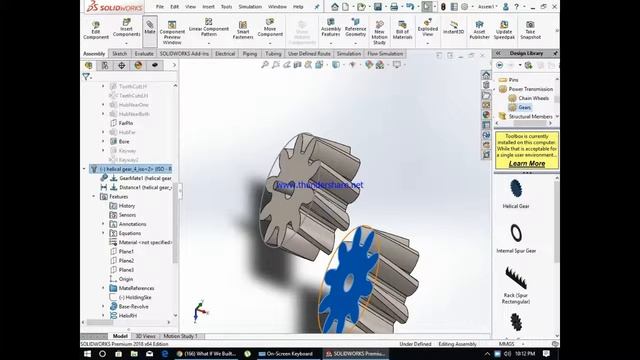Open PropertyManager tab icon
The height and width of the screenshot is (360, 640).
pyautogui.click(x=105, y=65)
